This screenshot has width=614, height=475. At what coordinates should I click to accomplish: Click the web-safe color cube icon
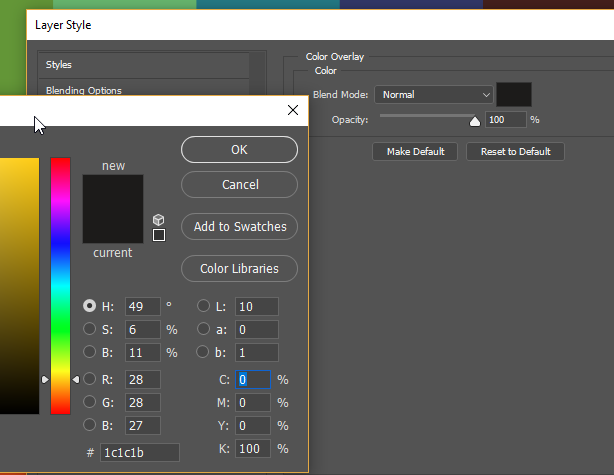[x=159, y=220]
